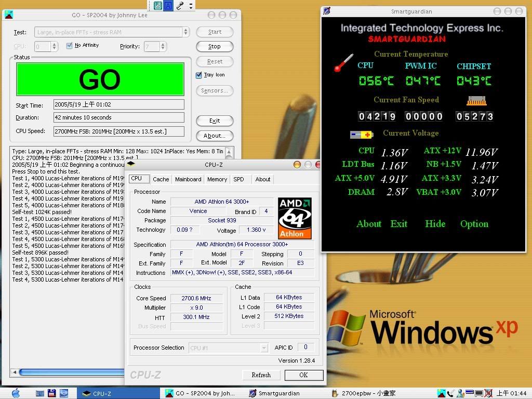Switch to CPU-Z taskbar item

117,393
